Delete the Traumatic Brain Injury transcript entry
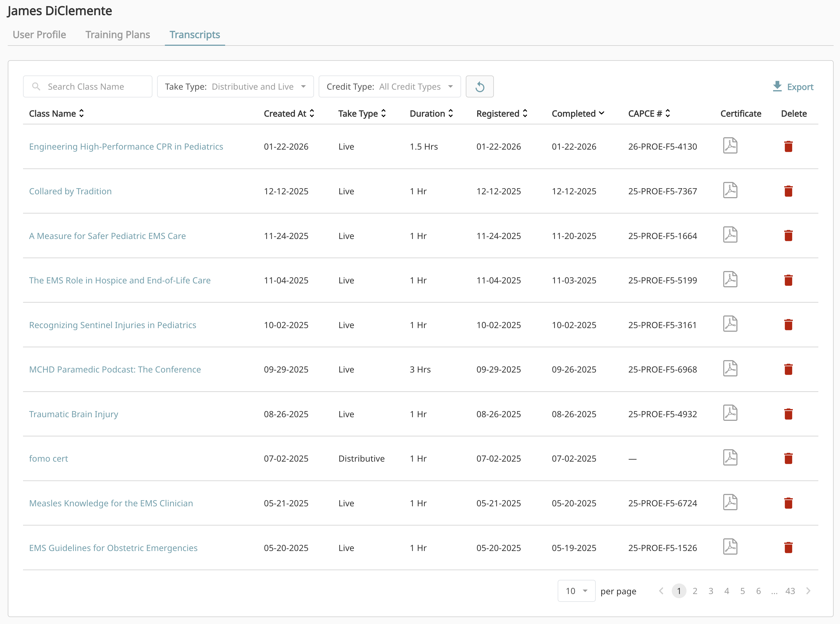 [789, 414]
